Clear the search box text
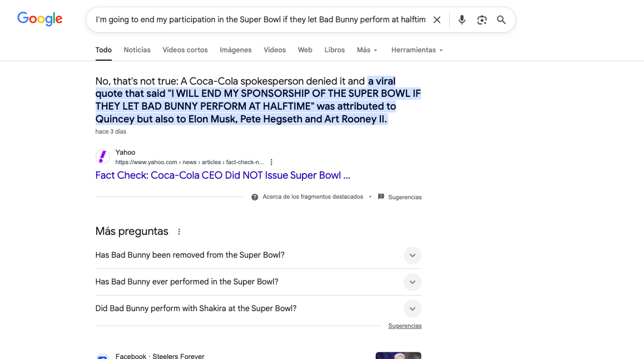Screen dimensions: 644x359 (x=437, y=20)
